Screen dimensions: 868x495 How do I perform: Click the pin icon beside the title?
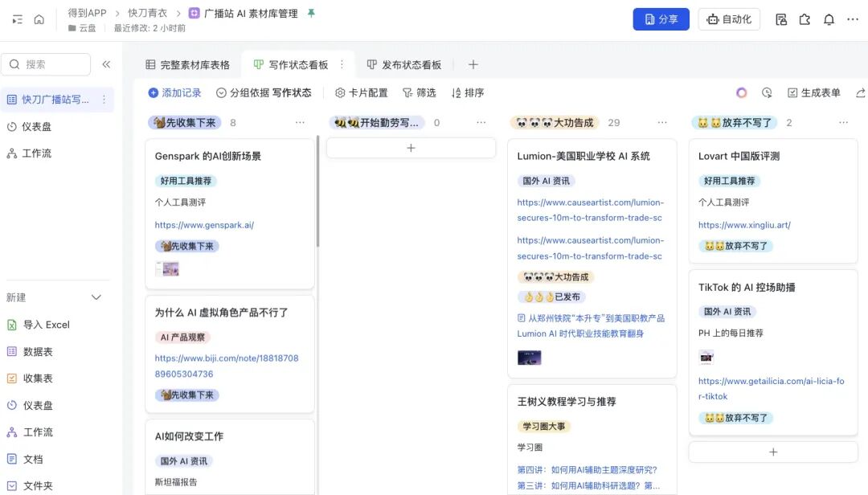point(311,13)
